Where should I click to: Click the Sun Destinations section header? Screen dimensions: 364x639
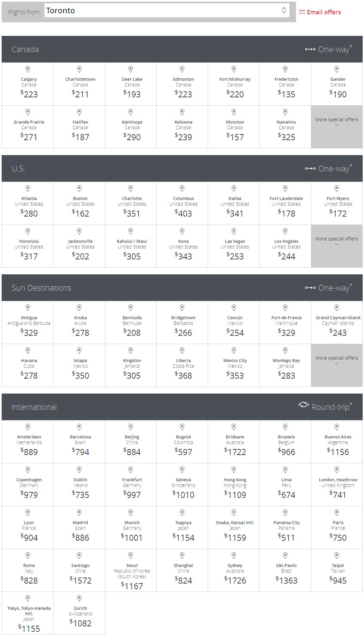tap(182, 288)
